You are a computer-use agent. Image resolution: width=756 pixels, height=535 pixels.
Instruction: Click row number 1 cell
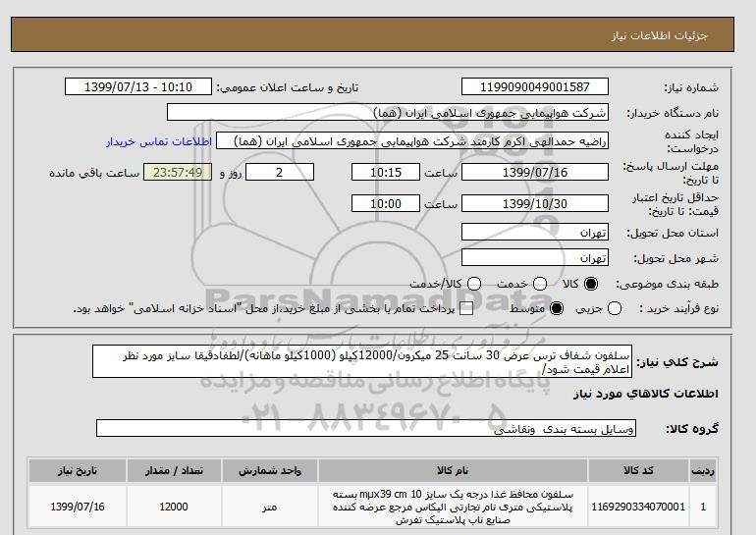pos(703,507)
